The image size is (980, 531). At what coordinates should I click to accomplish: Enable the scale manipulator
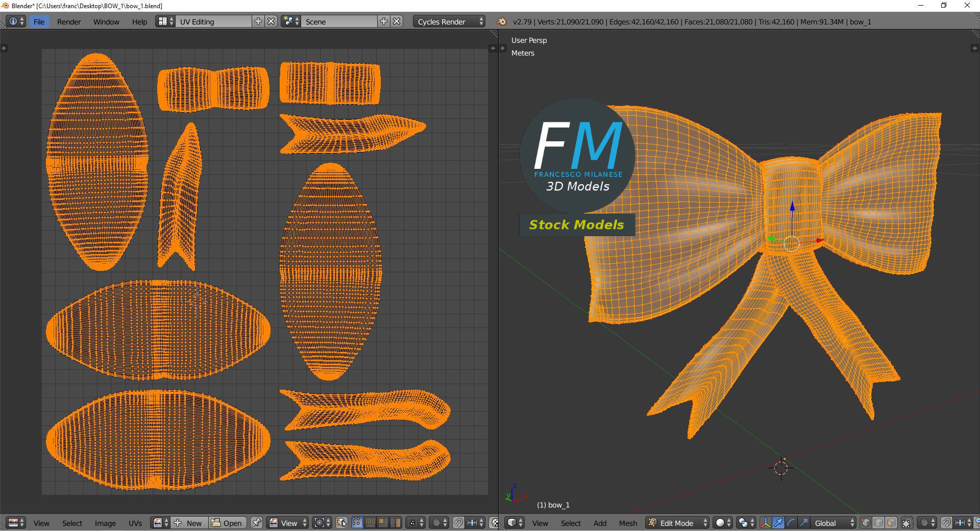coord(803,523)
